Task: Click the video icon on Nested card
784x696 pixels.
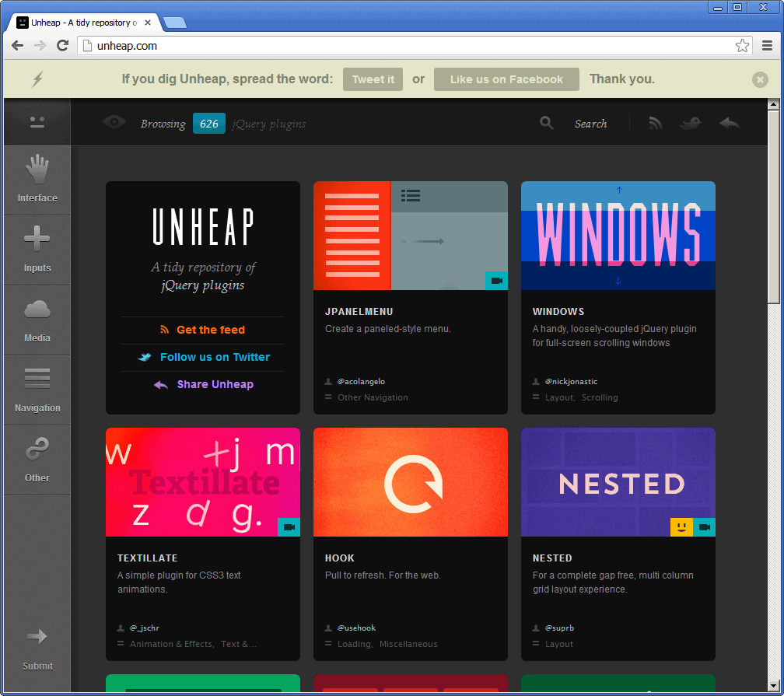Action: pyautogui.click(x=704, y=527)
